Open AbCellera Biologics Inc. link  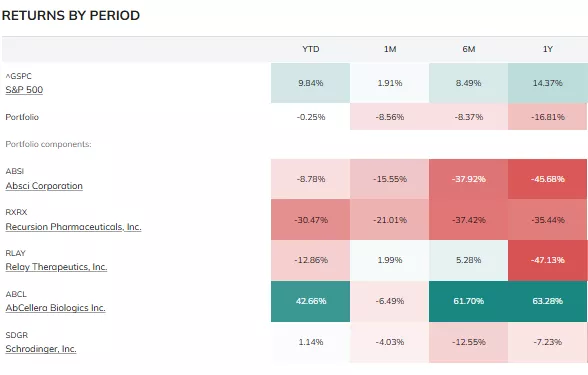[x=55, y=308]
